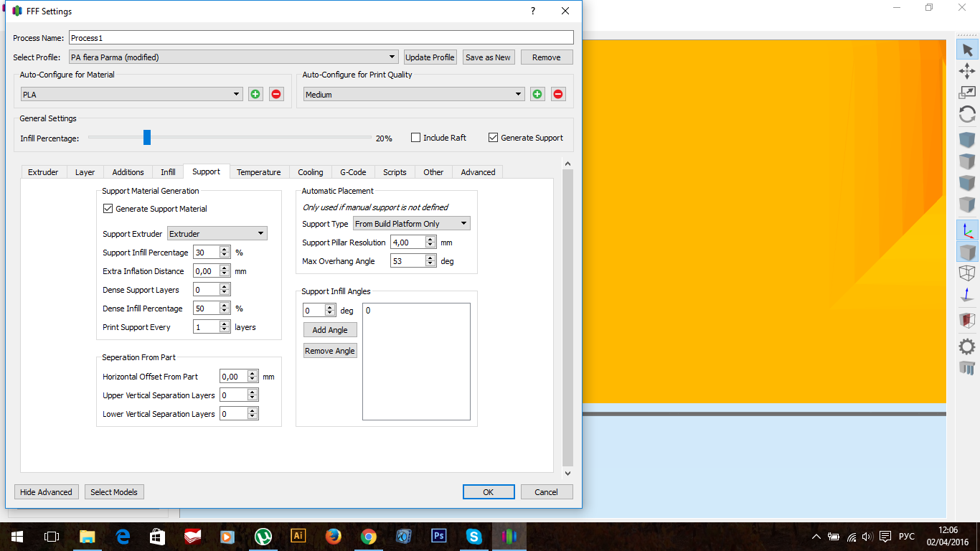The height and width of the screenshot is (551, 980).
Task: Choose the rotate view circular arrows tool
Action: coord(967,114)
